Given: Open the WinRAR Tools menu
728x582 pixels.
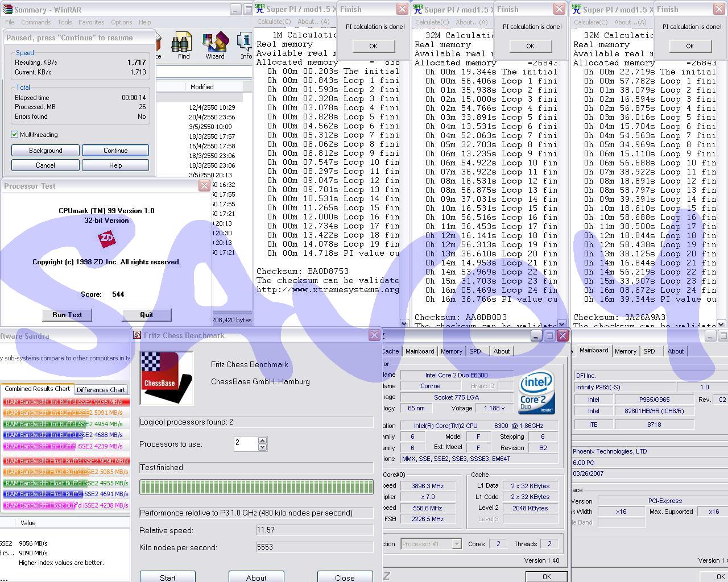Looking at the screenshot, I should point(65,22).
